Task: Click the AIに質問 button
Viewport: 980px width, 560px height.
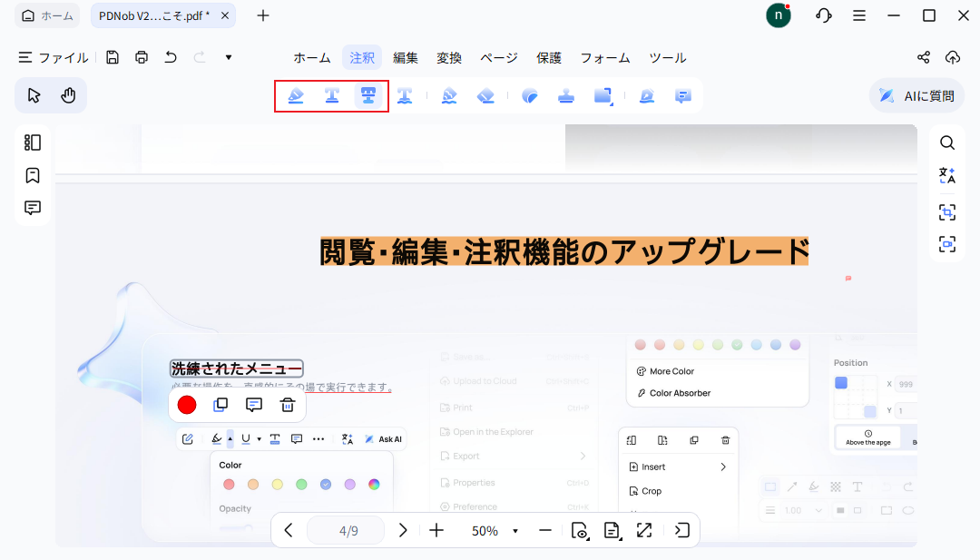Action: 916,95
